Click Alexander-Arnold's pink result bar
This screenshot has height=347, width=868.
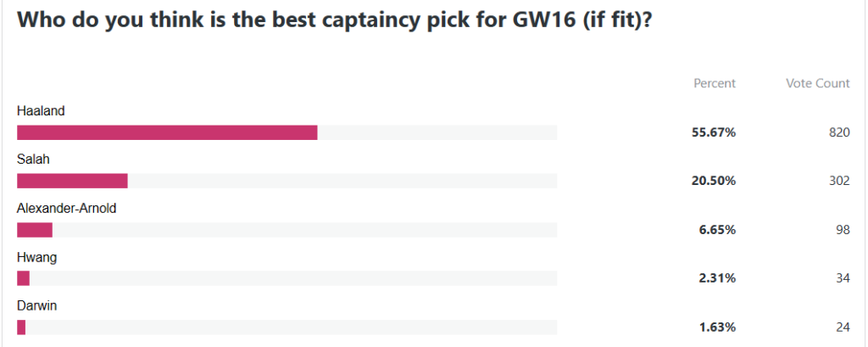click(x=35, y=230)
